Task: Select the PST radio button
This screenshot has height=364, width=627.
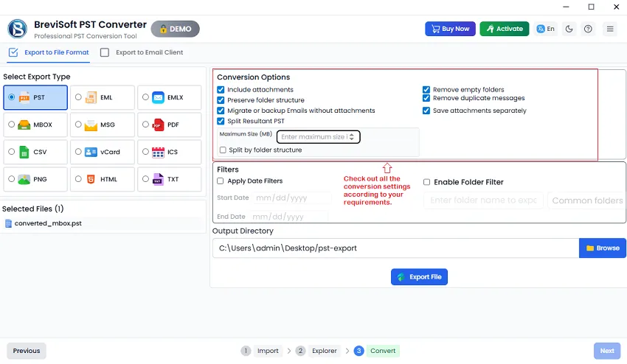Action: [12, 97]
